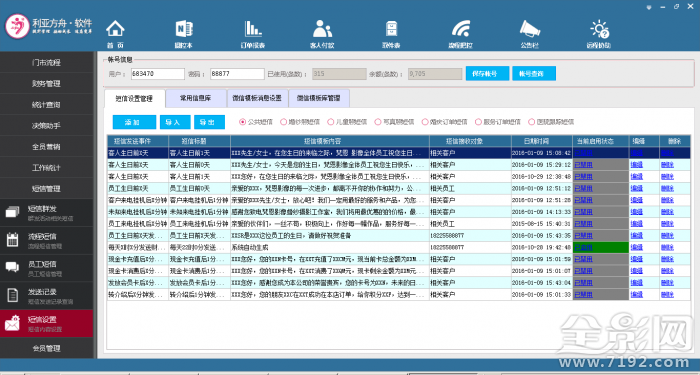
Task: Select the 婚纱照短信 radio button
Action: [x=283, y=121]
